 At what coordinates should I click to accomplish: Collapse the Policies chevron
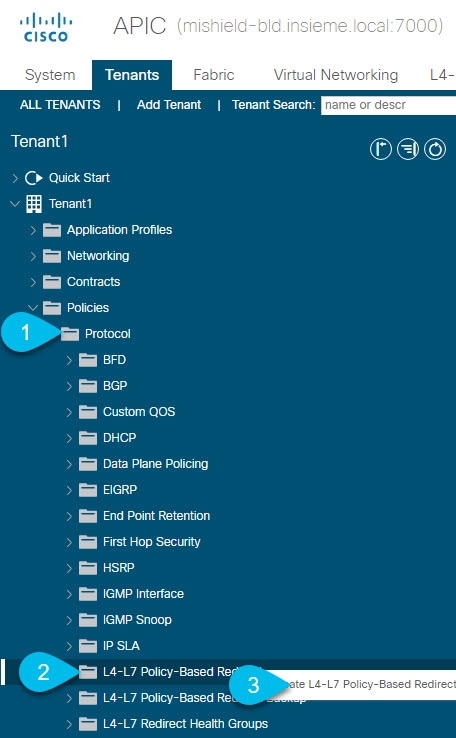pyautogui.click(x=33, y=308)
